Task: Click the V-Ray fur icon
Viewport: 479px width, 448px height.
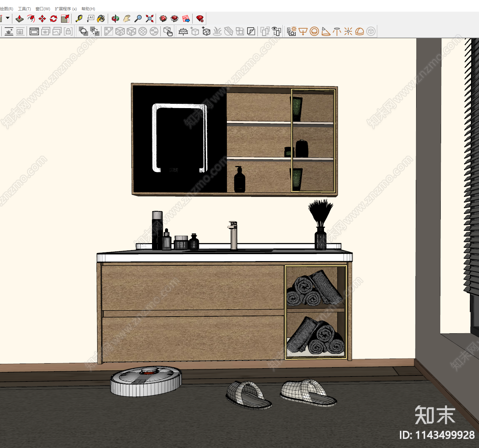Action: (217, 32)
